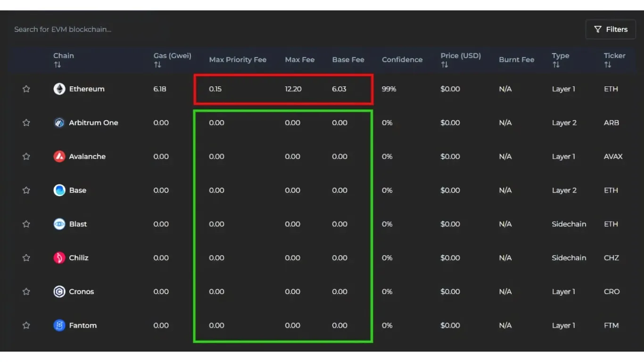
Task: Click the Max Fee column header
Action: click(300, 60)
